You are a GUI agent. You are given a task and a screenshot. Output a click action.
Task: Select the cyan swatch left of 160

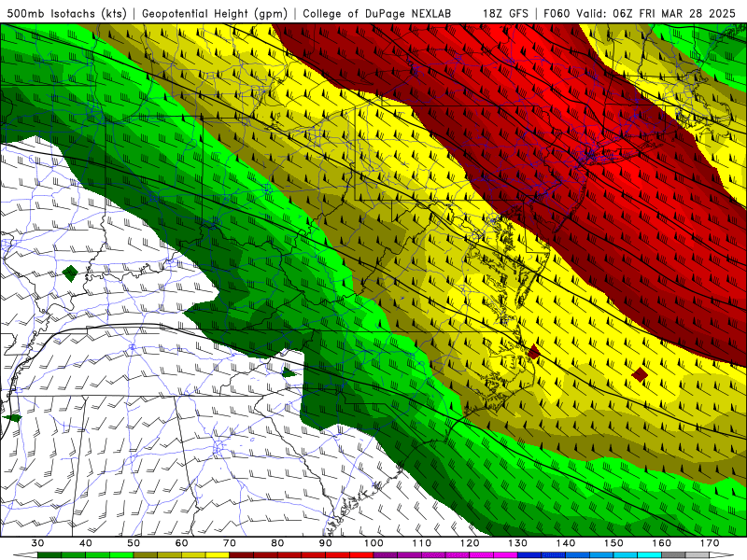(649, 556)
